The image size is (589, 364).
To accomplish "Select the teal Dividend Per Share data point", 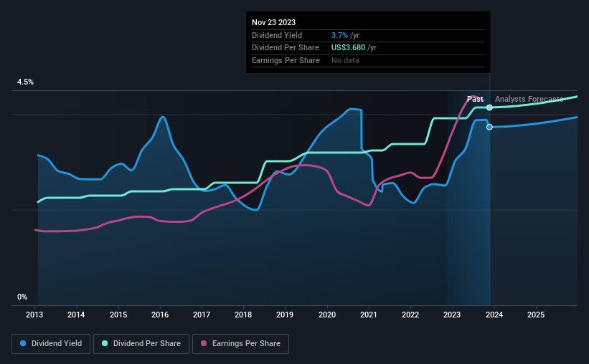I will [489, 107].
